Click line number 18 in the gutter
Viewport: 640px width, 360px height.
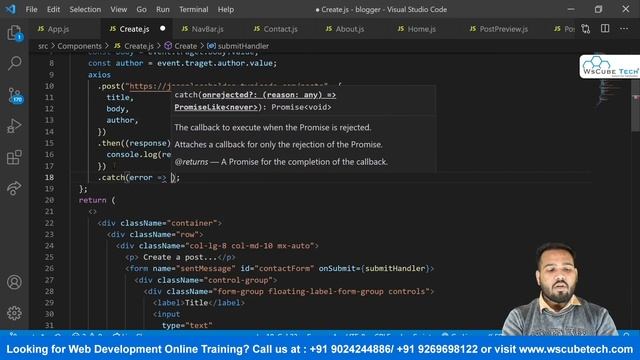pyautogui.click(x=49, y=177)
